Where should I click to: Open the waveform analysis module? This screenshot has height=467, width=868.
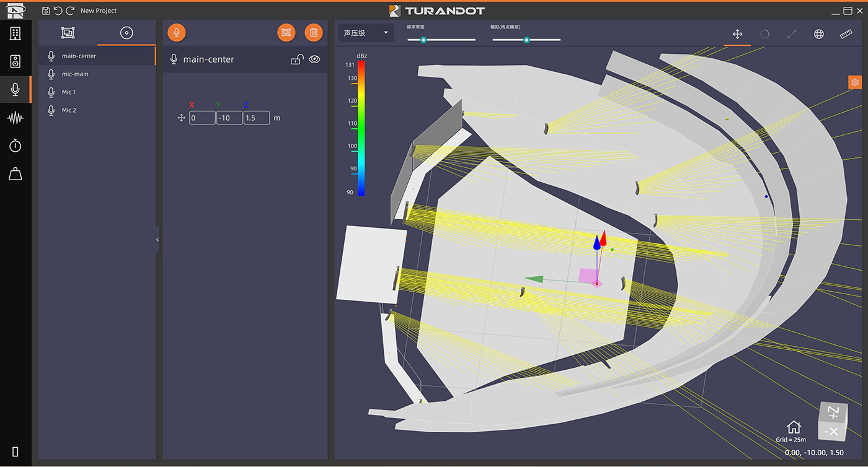tap(15, 118)
